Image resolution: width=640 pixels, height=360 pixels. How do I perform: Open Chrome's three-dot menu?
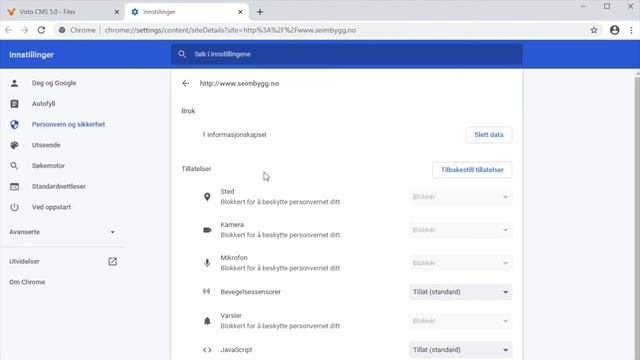[631, 30]
